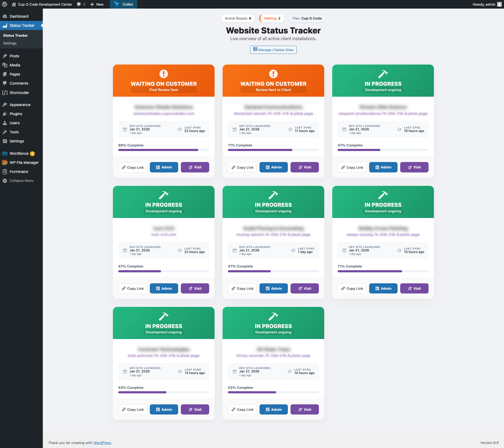Open Admin for the Review Sent to Client site
The image size is (504, 448).
tap(273, 167)
